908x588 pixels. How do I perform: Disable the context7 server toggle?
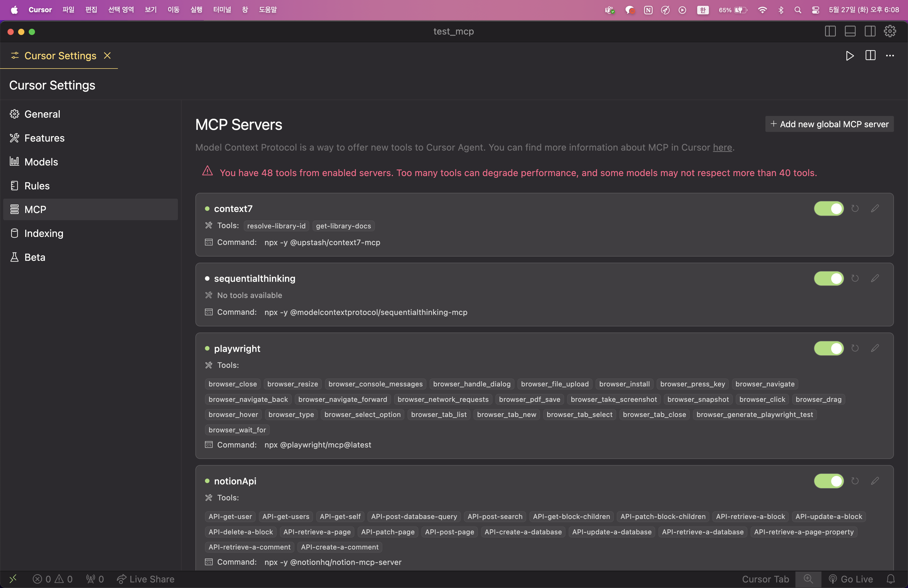tap(829, 209)
